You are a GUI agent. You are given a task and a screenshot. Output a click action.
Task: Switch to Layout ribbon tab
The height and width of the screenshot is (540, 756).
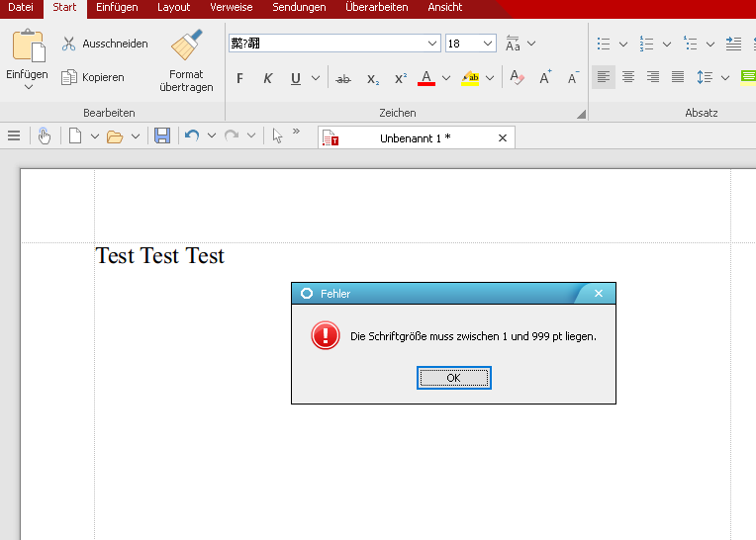coord(173,7)
